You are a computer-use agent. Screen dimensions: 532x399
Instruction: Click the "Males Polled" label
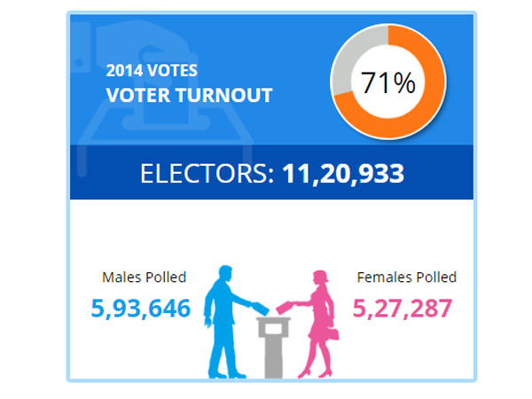(x=144, y=278)
